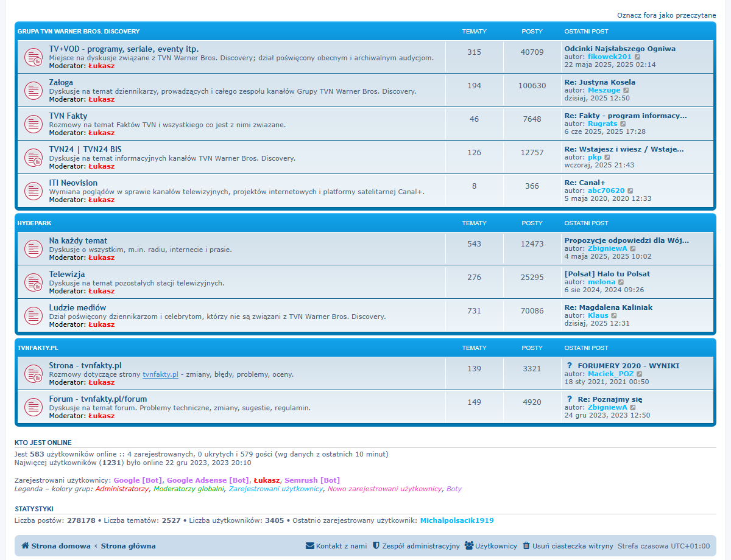The height and width of the screenshot is (560, 731).
Task: Open last post Re: Wstajesz i wiesz
Action: click(624, 149)
